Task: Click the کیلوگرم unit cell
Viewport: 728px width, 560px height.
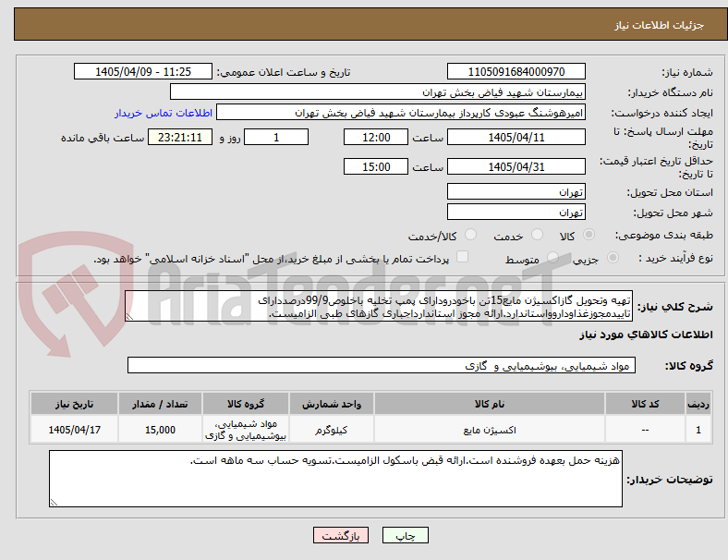Action: click(332, 430)
